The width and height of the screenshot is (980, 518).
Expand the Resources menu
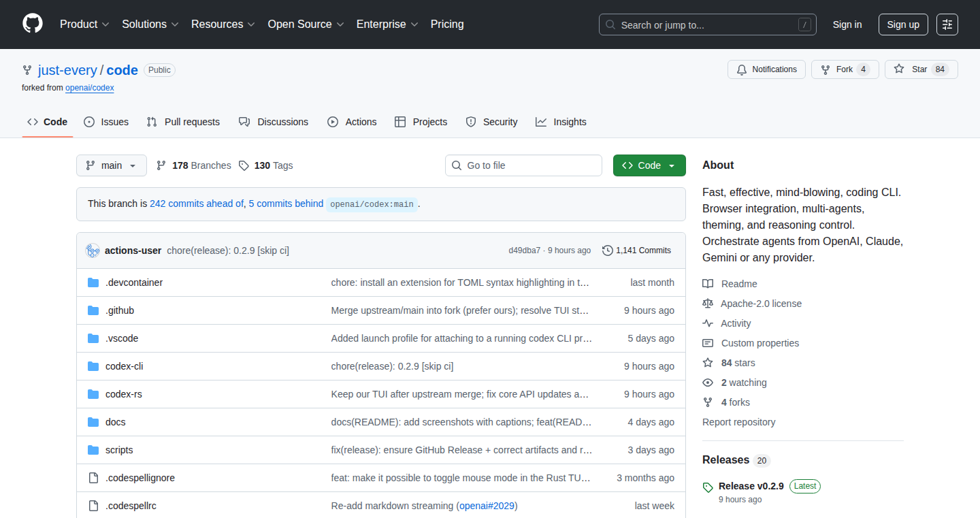pyautogui.click(x=223, y=25)
